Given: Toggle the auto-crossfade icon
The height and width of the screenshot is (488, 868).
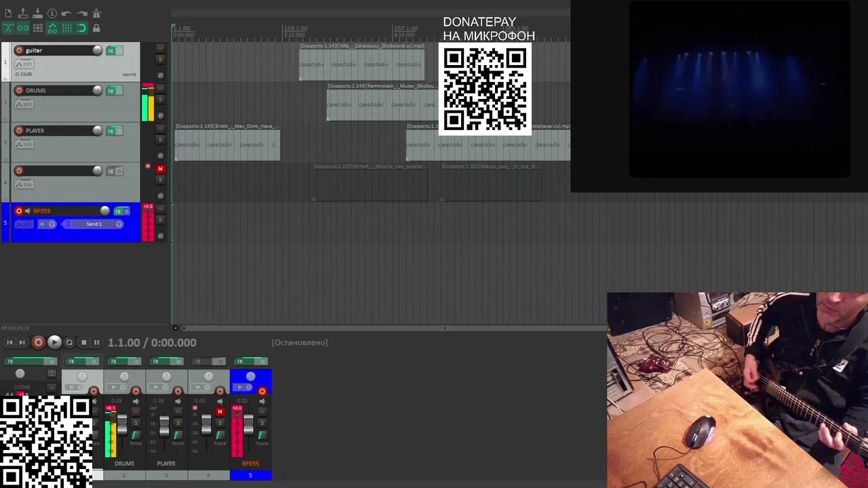Looking at the screenshot, I should tap(8, 28).
